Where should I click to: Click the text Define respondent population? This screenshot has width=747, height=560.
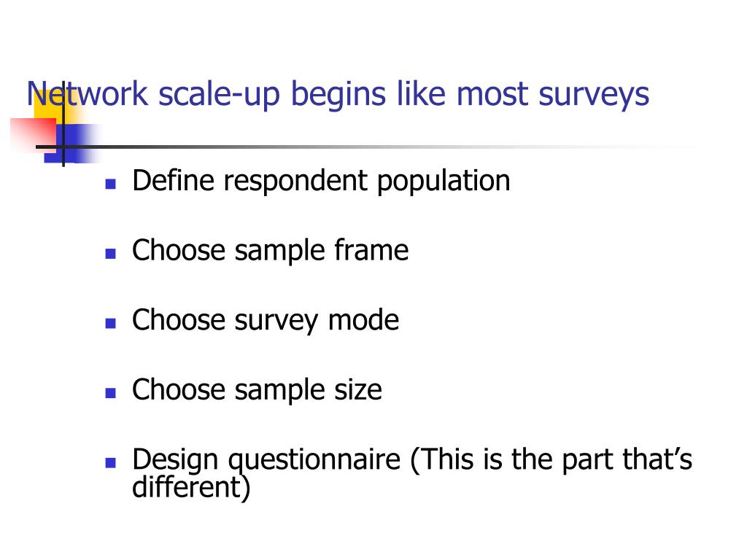pyautogui.click(x=321, y=182)
